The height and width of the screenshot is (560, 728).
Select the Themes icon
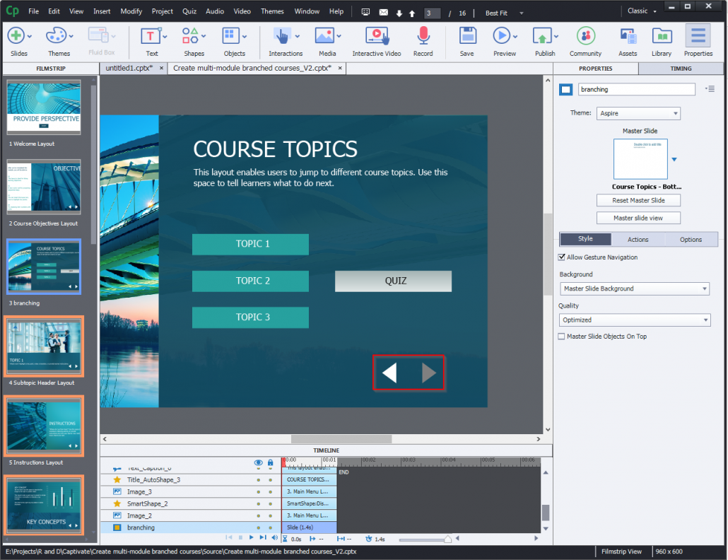(x=57, y=37)
